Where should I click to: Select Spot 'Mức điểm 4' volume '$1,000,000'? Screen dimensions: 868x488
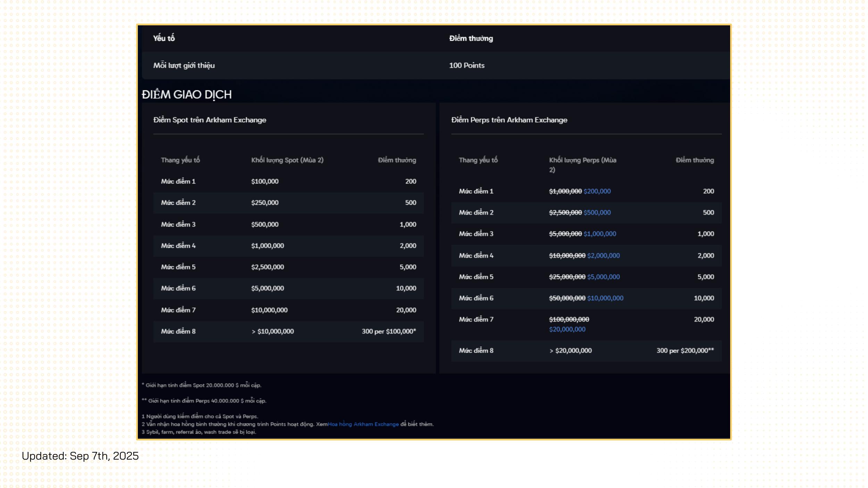pyautogui.click(x=267, y=245)
